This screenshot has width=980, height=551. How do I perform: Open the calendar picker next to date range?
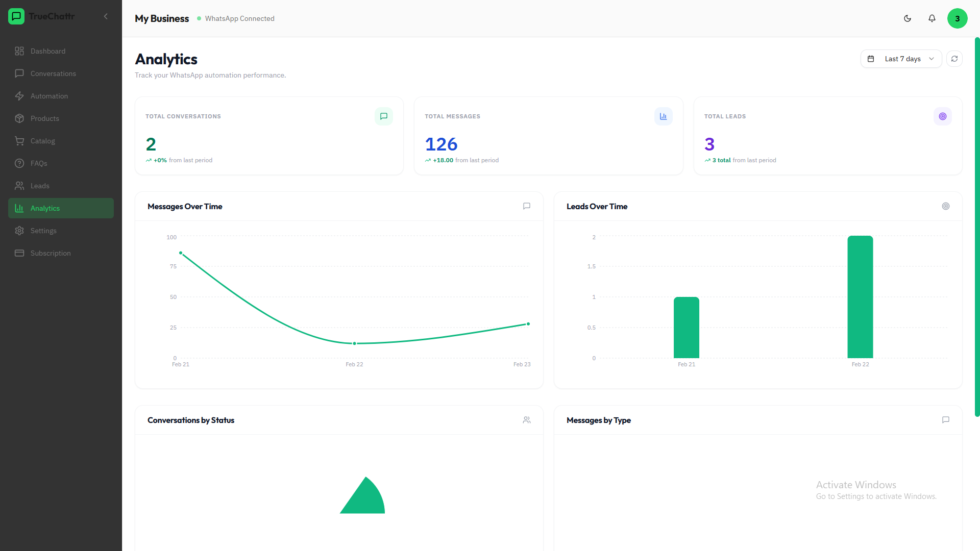tap(871, 59)
